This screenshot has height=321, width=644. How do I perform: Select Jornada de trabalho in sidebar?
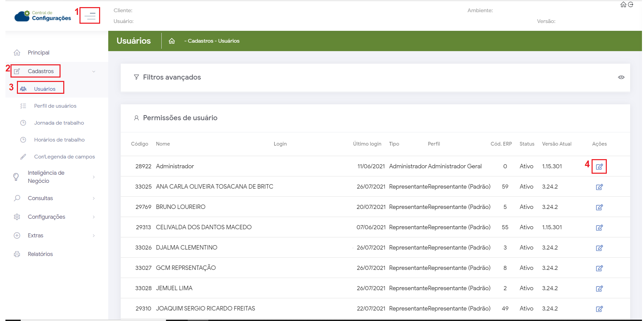pos(59,123)
